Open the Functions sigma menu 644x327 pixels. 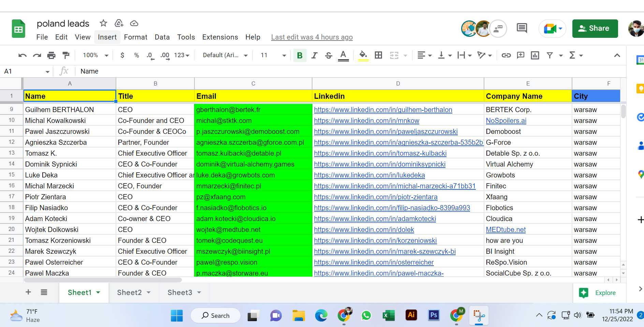[x=576, y=55]
